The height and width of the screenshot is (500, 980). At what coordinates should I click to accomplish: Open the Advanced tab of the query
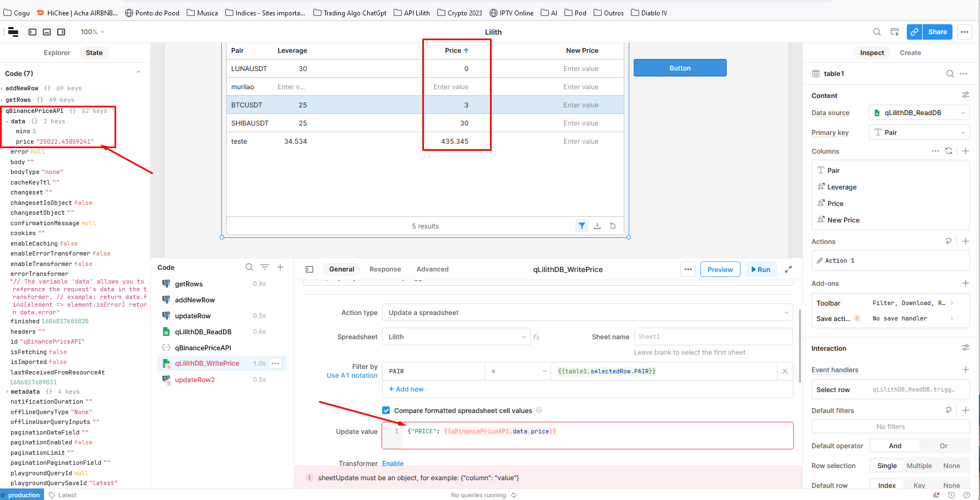click(x=432, y=269)
